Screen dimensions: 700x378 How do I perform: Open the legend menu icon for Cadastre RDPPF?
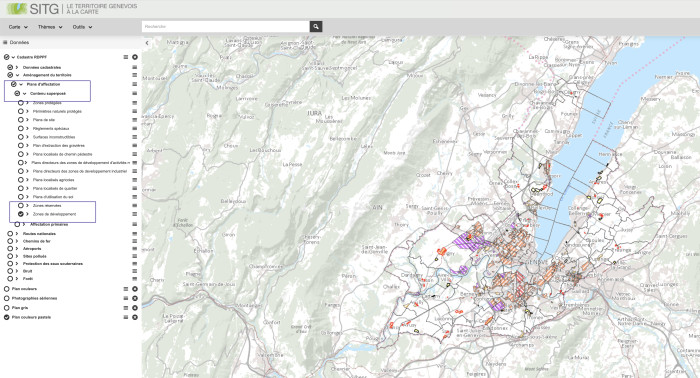coord(126,57)
